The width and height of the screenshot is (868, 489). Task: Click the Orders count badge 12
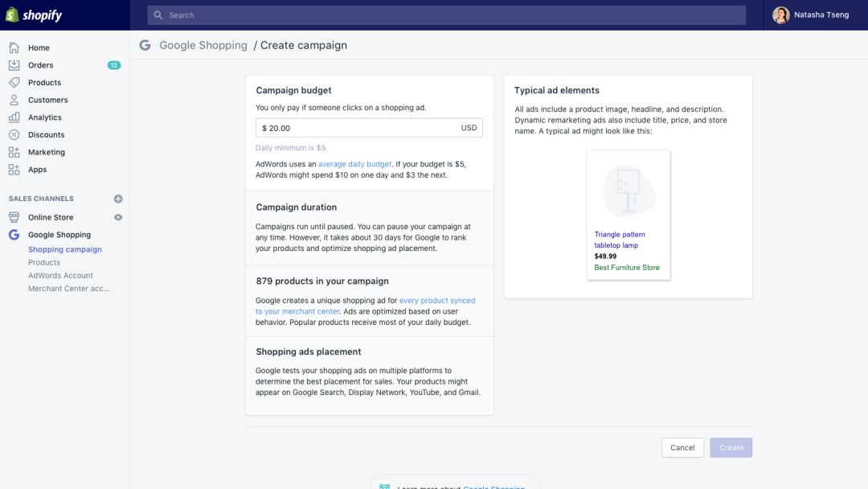[x=114, y=65]
